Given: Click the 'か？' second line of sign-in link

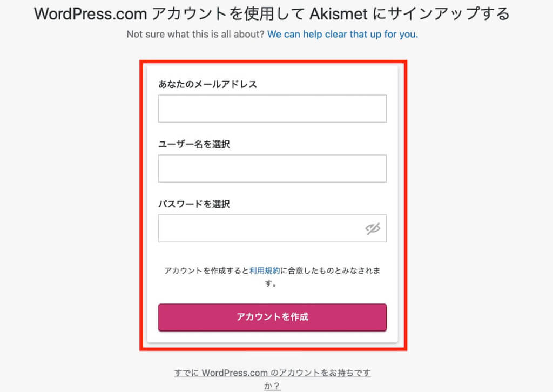Looking at the screenshot, I should pyautogui.click(x=272, y=386).
